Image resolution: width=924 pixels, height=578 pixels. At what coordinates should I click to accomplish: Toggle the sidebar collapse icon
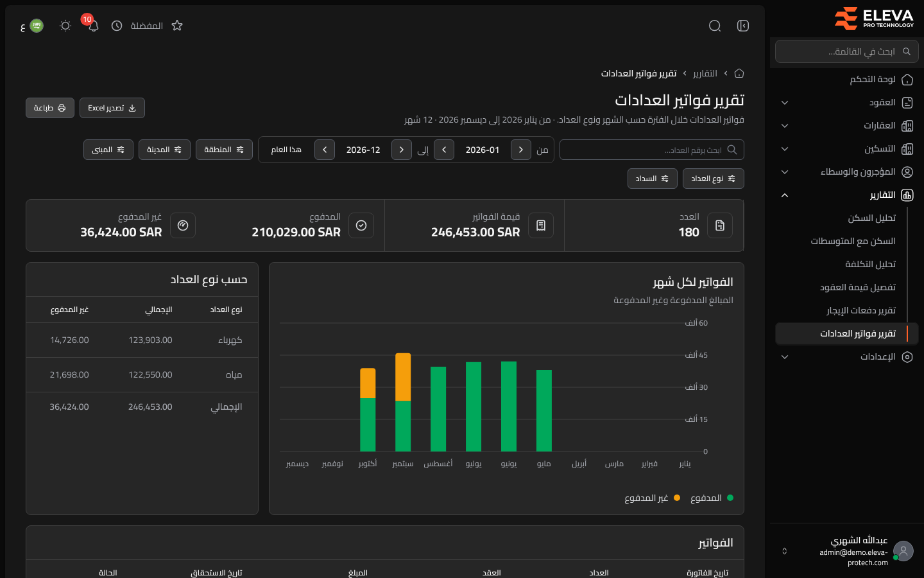coord(743,26)
